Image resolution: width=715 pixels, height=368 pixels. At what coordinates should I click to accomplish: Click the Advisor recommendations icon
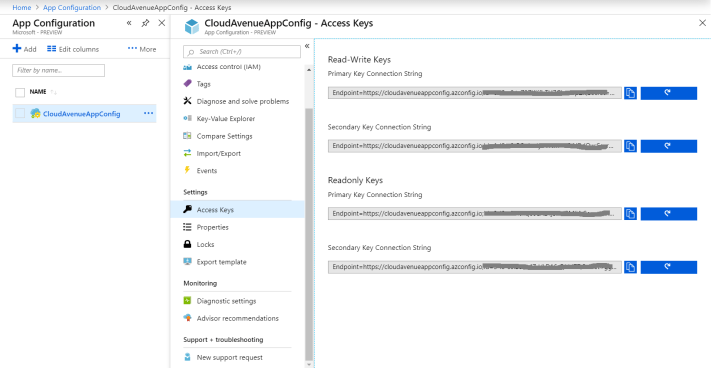click(187, 318)
